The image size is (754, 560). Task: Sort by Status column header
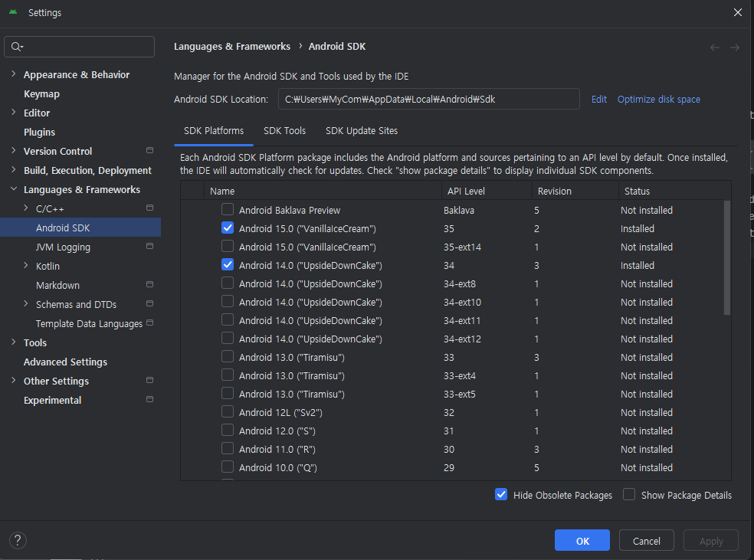[x=674, y=191]
